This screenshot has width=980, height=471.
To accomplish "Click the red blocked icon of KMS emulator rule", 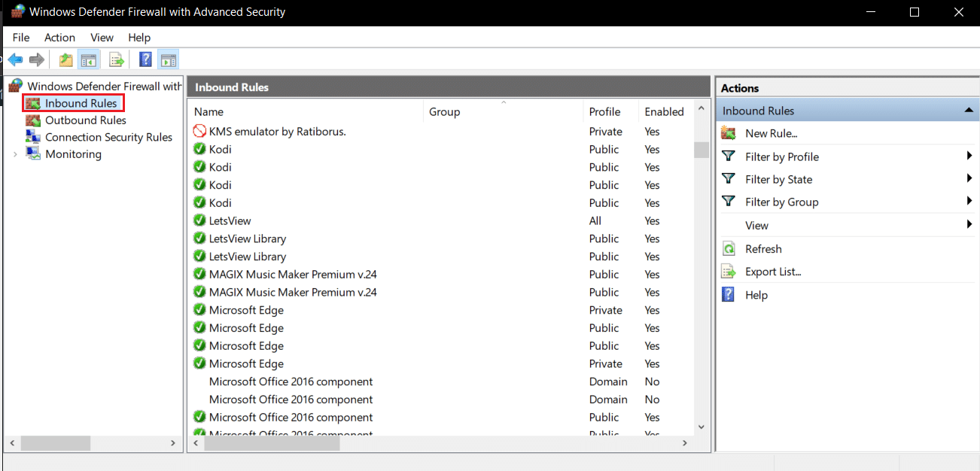I will pos(199,132).
